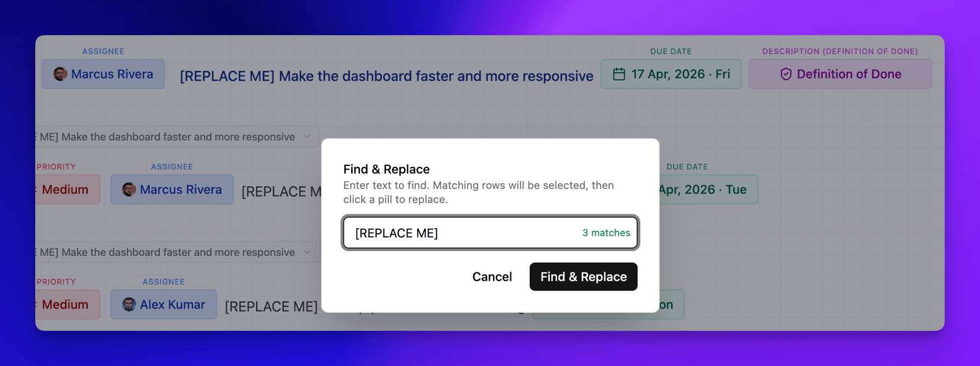This screenshot has height=366, width=980.
Task: Focus the [REPLACE ME] search input field
Action: 490,233
